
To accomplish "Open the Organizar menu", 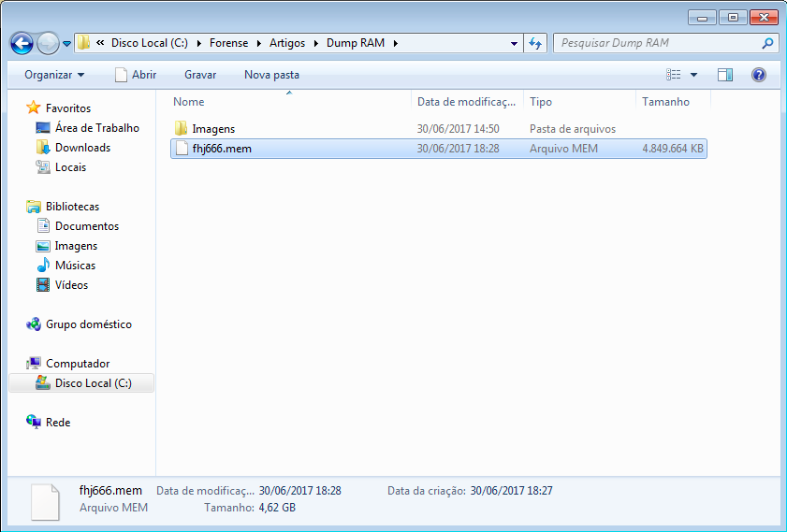I will pos(54,75).
